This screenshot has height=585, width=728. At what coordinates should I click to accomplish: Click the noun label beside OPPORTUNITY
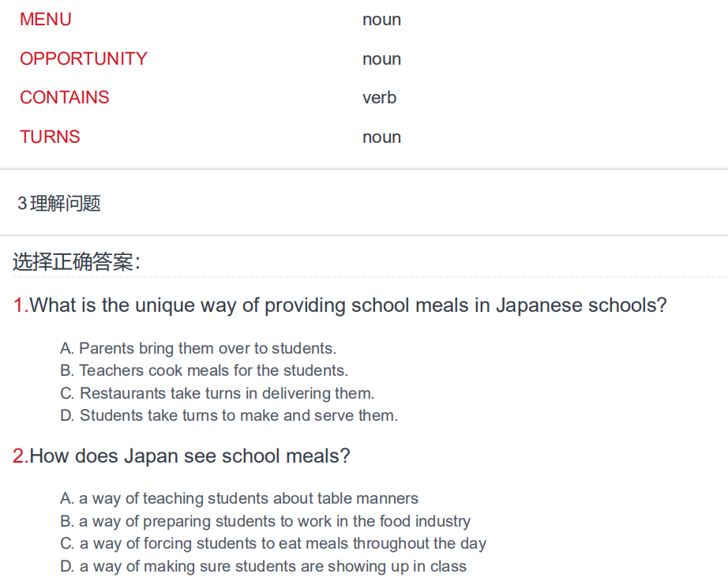click(381, 59)
